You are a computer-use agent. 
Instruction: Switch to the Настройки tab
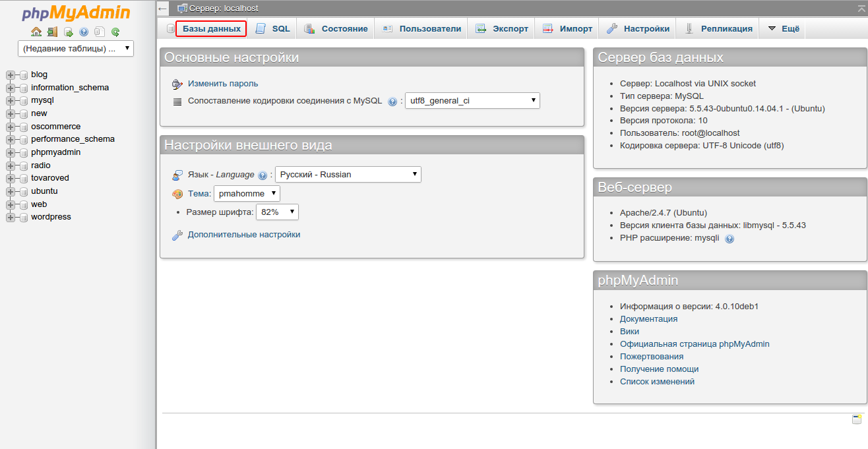638,29
